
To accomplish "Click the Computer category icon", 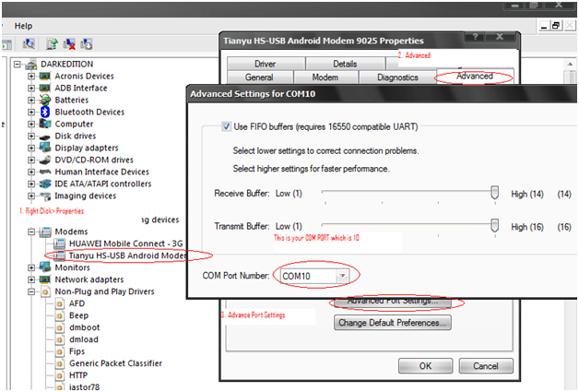I will 45,124.
